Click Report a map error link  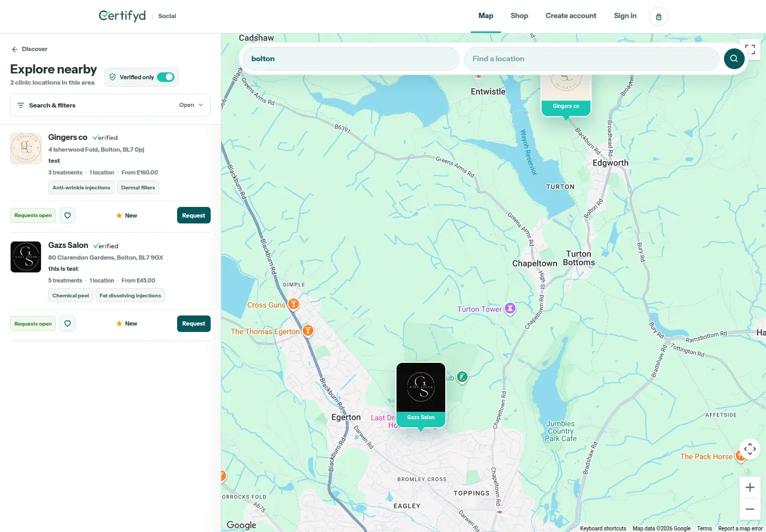pyautogui.click(x=740, y=528)
